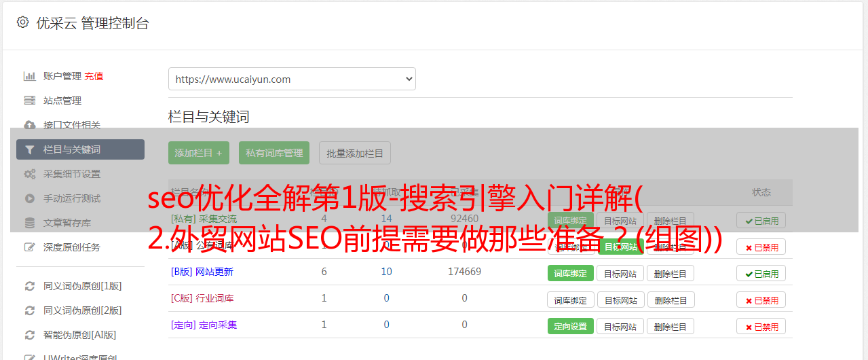Toggle 已禁用 status in the 公共词库 row
Image resolution: width=868 pixels, height=360 pixels.
point(761,247)
